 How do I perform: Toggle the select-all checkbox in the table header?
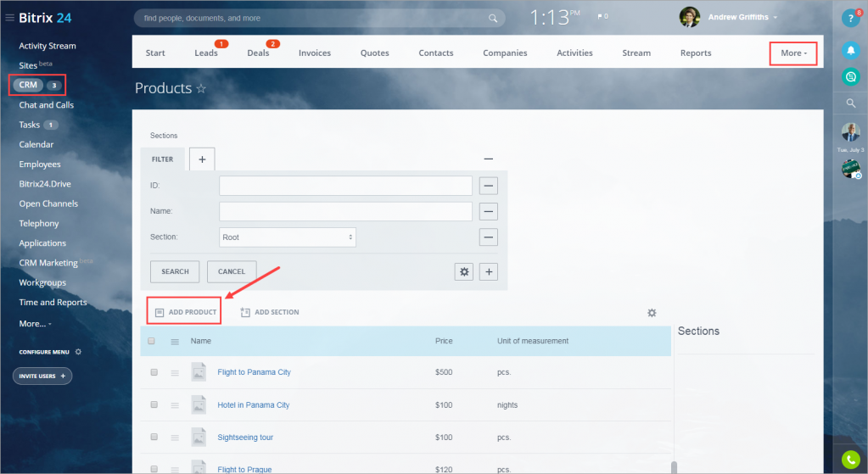point(151,341)
